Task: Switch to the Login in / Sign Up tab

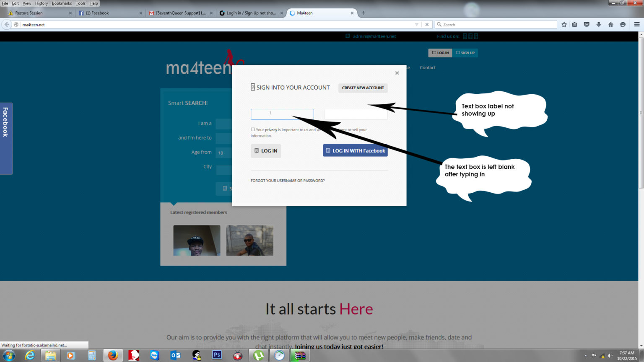Action: pos(252,13)
